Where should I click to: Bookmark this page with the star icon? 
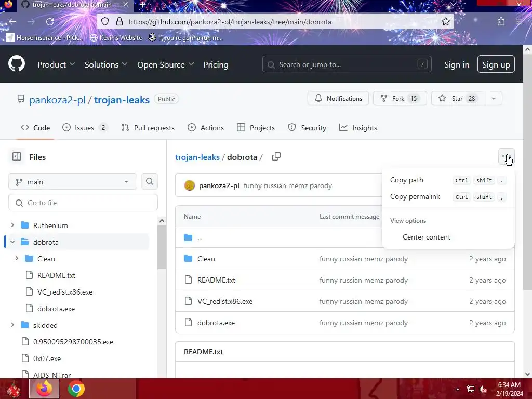click(445, 22)
